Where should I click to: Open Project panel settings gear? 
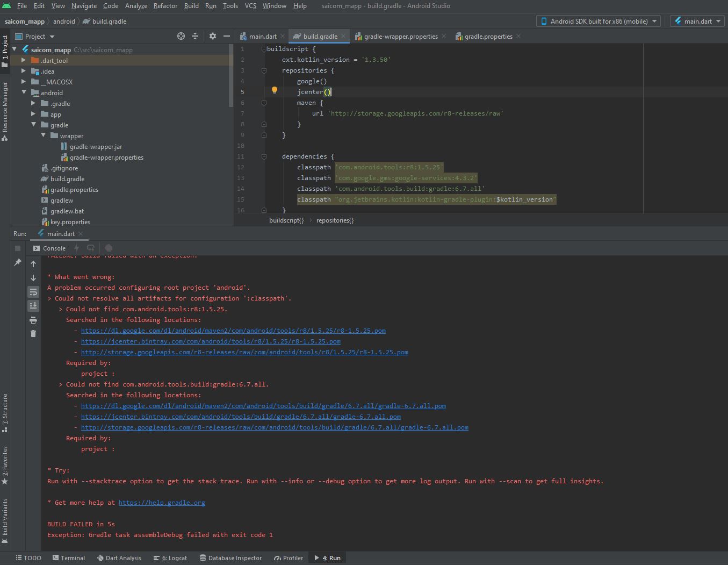(213, 36)
